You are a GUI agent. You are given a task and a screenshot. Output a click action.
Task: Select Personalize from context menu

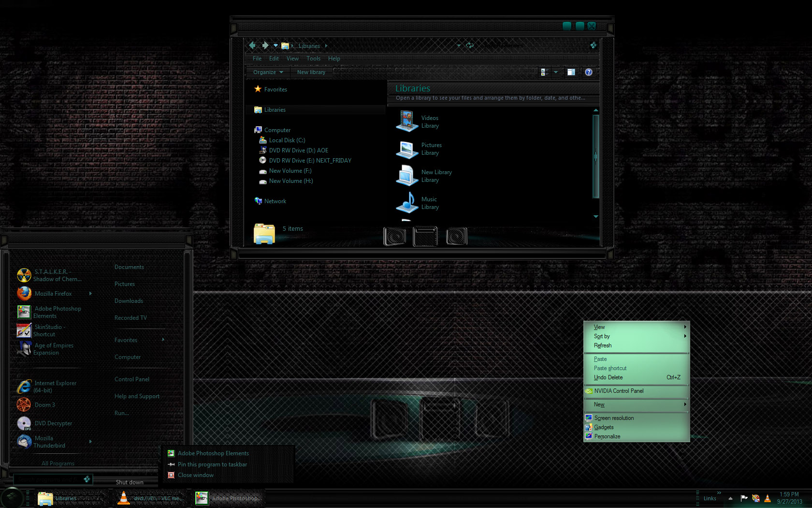pos(607,436)
